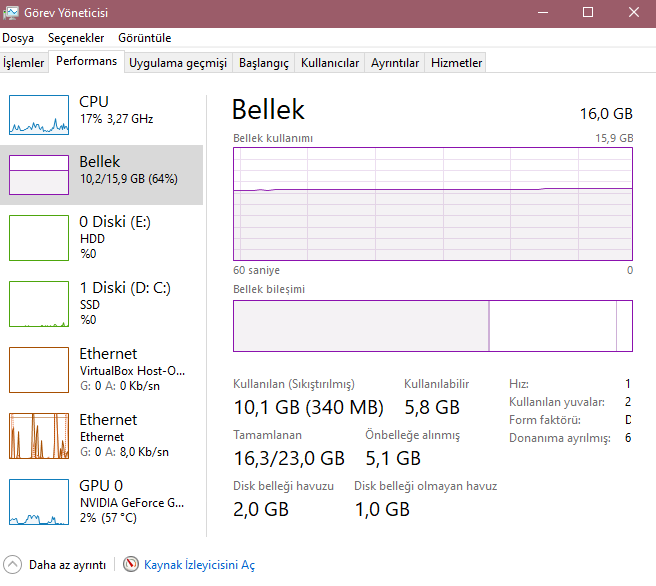Switch to Uygulama geçmişi tab

click(178, 63)
